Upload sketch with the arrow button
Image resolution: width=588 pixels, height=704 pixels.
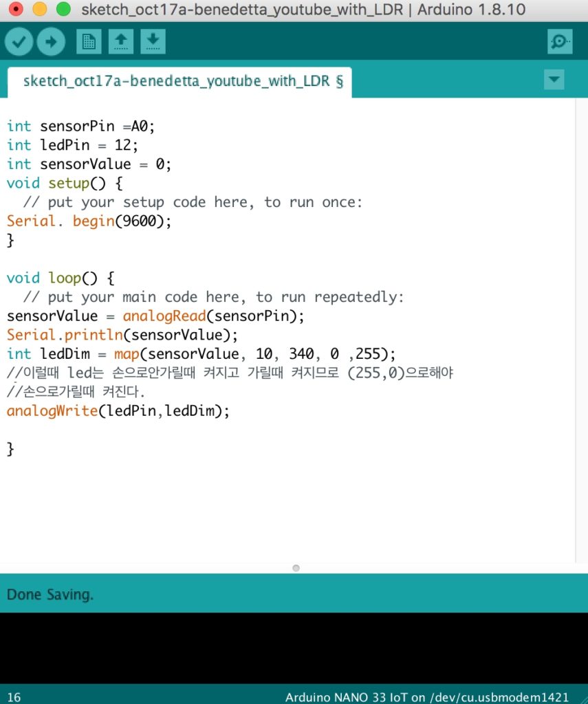click(51, 42)
